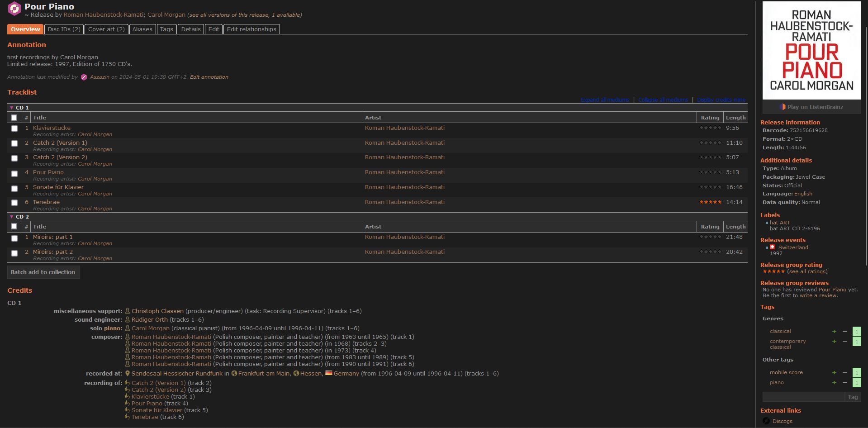Set the release group star rating
The width and height of the screenshot is (868, 428).
tap(773, 272)
